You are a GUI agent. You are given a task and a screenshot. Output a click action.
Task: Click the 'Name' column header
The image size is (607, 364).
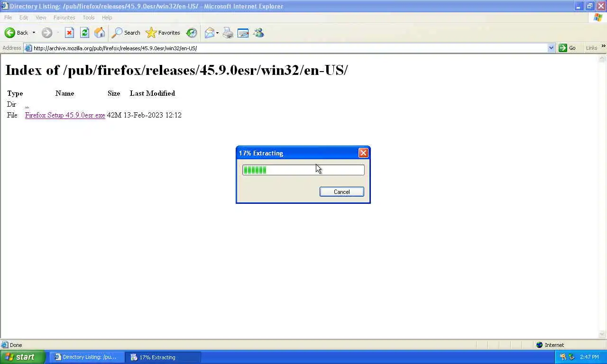[x=64, y=93]
